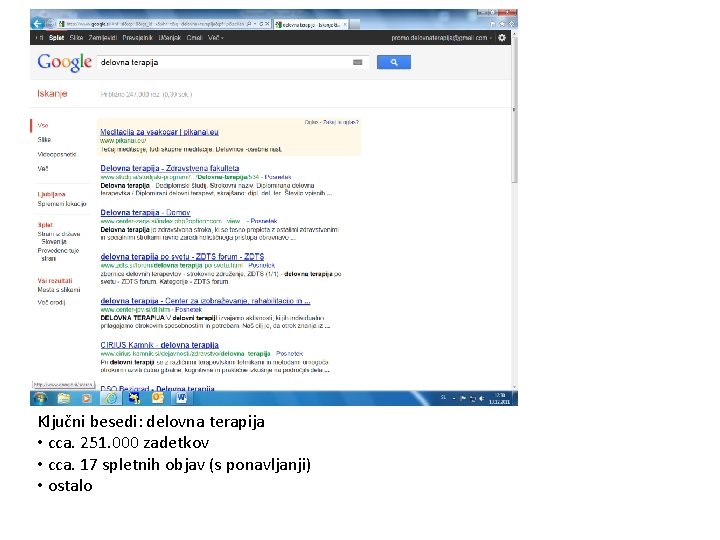Open 'delovna terapija - Center za izobraževanje' result

(205, 301)
